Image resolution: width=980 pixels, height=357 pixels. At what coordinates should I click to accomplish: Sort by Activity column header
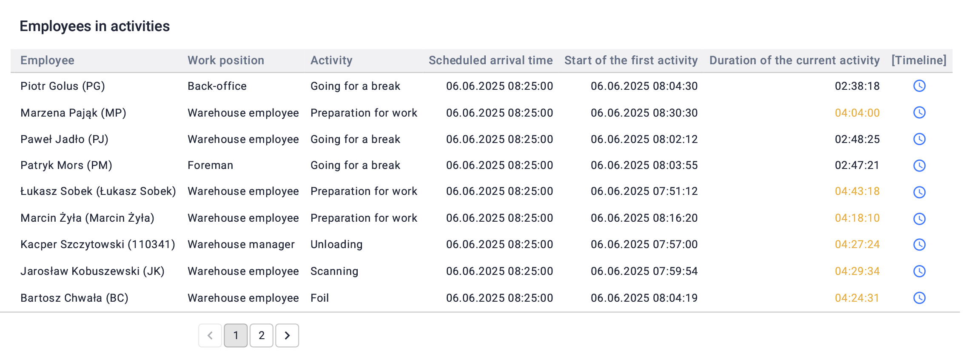coord(331,60)
